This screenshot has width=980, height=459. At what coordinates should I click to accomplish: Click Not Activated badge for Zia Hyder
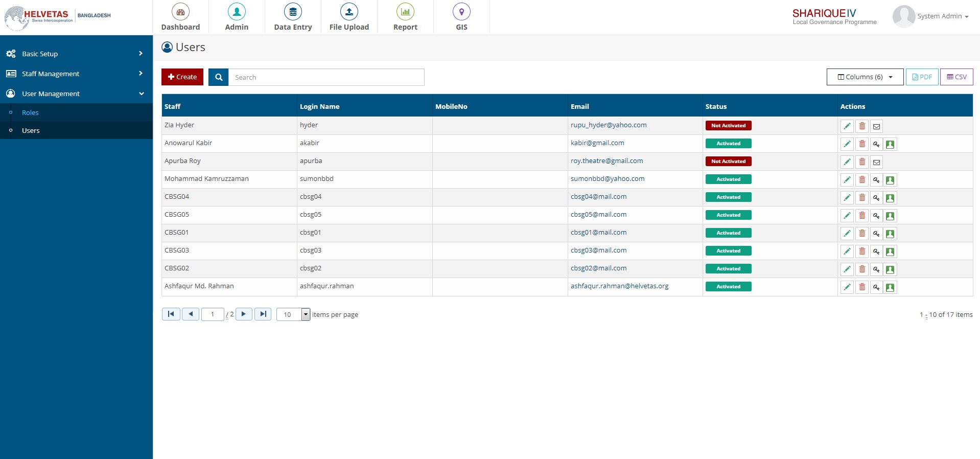(x=728, y=125)
